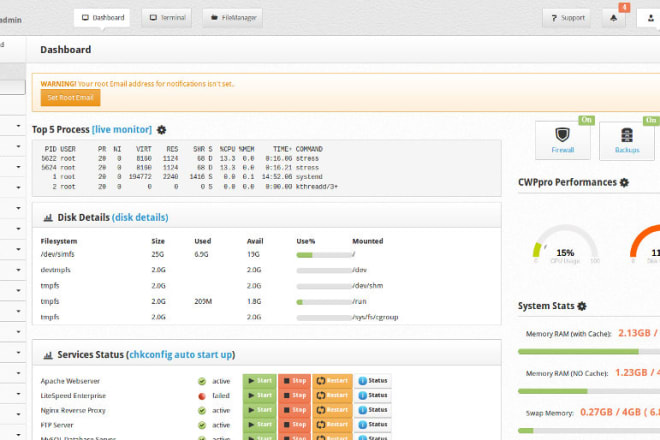Restart the Nginx Reverse Proxy service
Screen dimensions: 660x440
[332, 410]
